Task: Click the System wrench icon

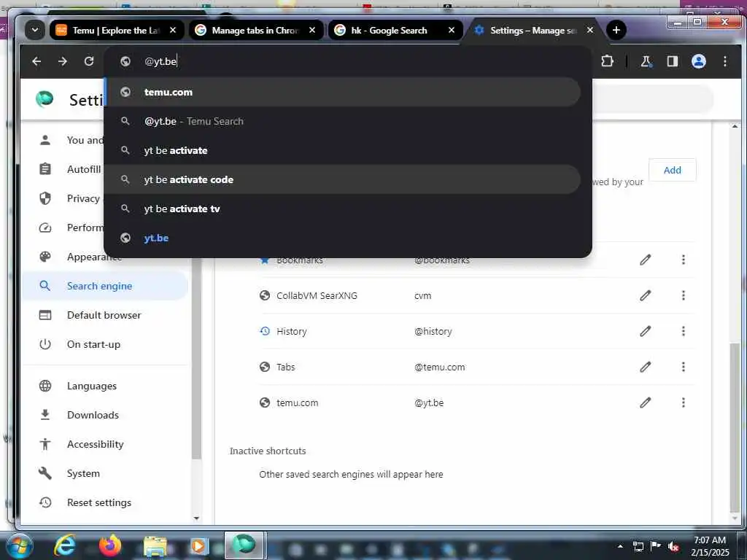Action: click(x=45, y=473)
